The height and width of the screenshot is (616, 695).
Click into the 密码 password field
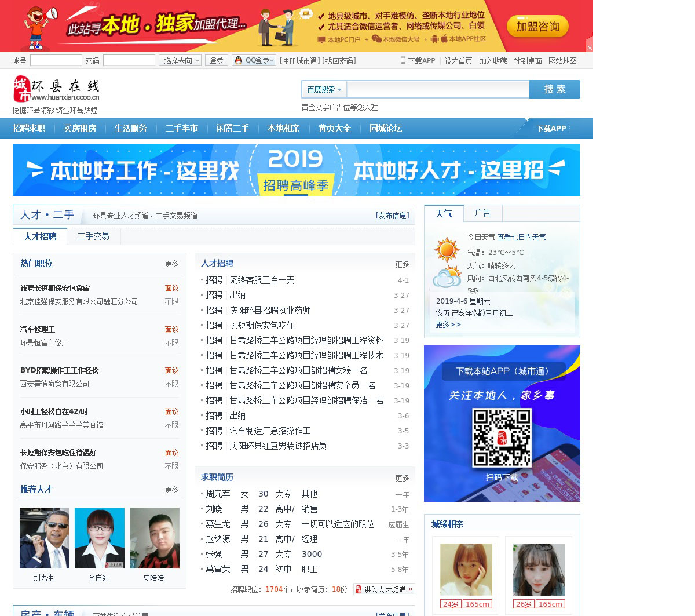click(x=129, y=60)
